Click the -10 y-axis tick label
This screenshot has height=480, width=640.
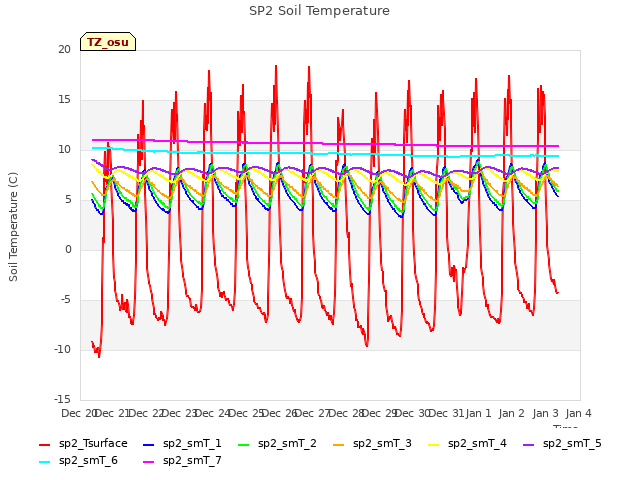(62, 349)
